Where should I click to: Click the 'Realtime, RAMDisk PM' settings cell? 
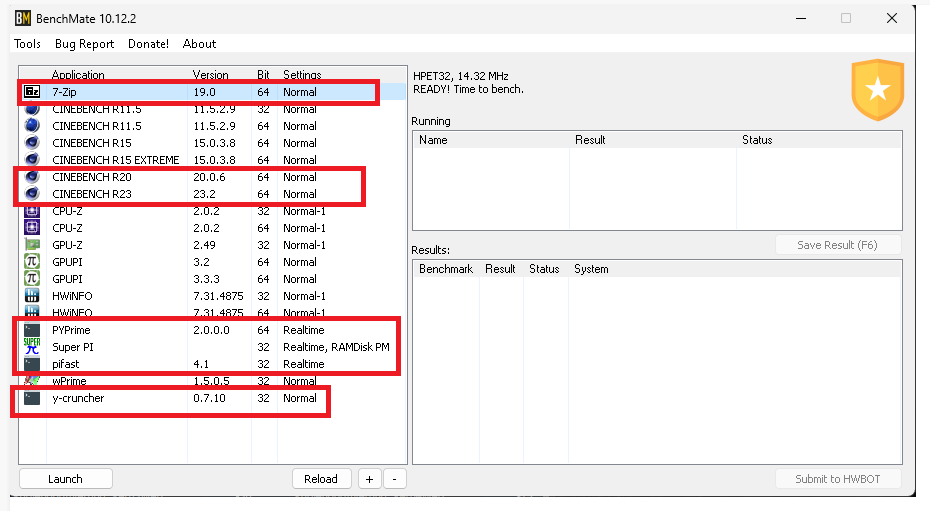[336, 347]
